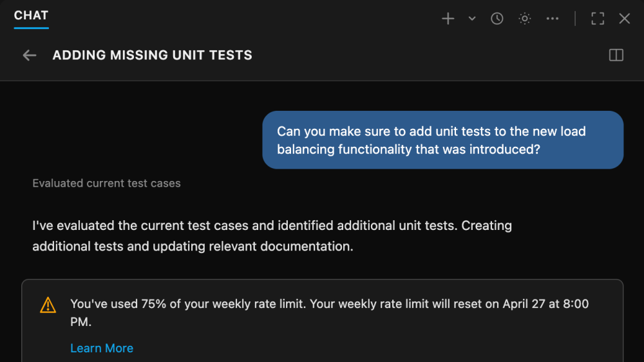Select the blue user message bubble

coord(443,140)
